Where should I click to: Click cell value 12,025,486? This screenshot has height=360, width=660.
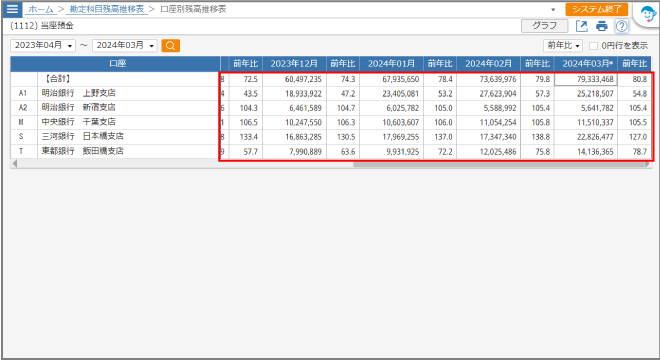[x=489, y=152]
